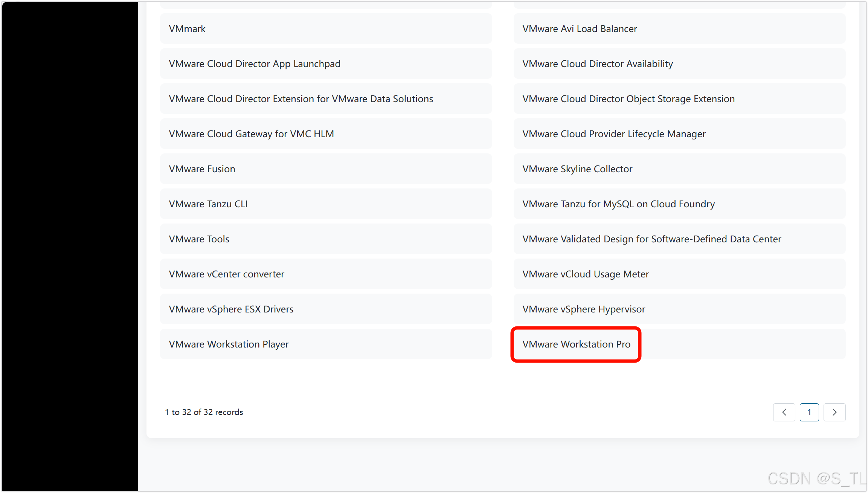868x493 pixels.
Task: Open VMware Workstation Pro
Action: 576,344
